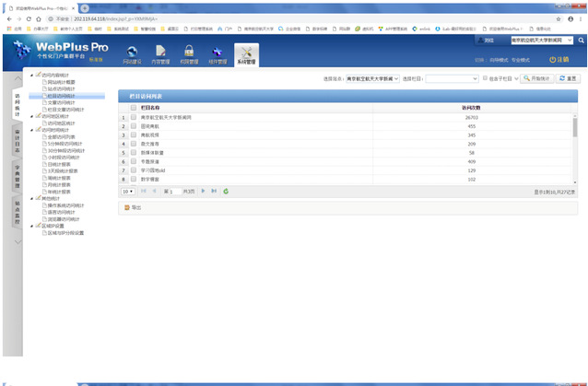The width and height of the screenshot is (588, 386).
Task: Click the WebPlus Pro logo
Action: (x=61, y=51)
